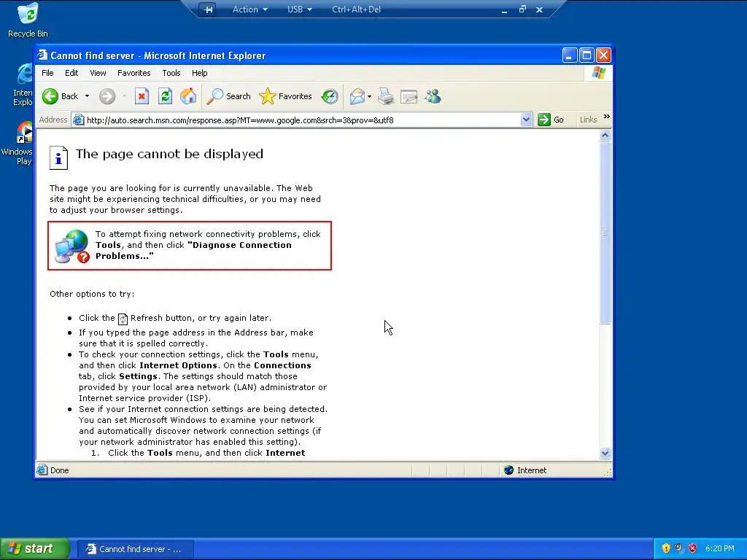This screenshot has width=747, height=560.
Task: Click scrollbar up arrow of page
Action: pos(605,135)
